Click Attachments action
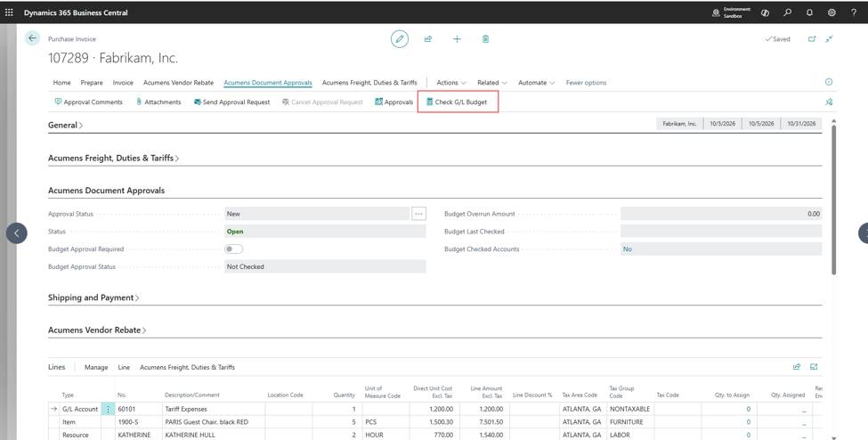The image size is (868, 440). point(158,102)
